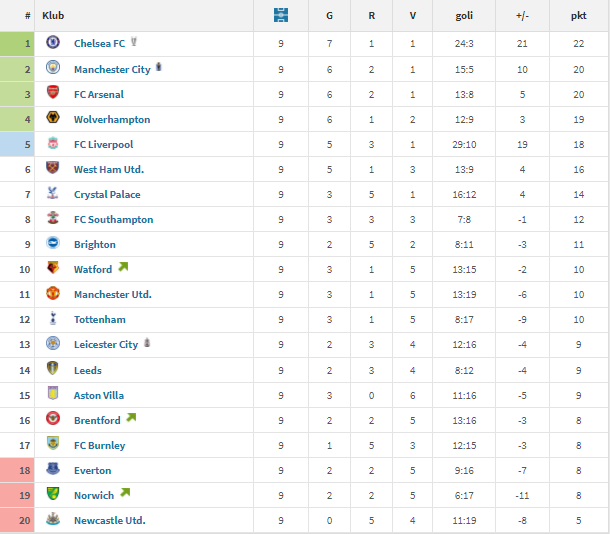Screen dimensions: 610x534
Task: Click the Manchester City club crest
Action: tap(53, 67)
